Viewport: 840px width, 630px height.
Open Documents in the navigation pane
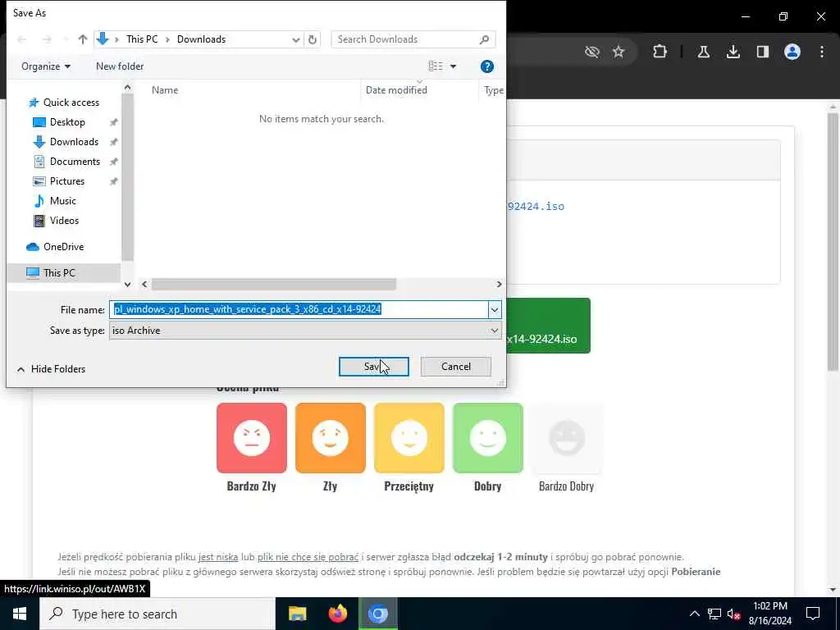coord(75,162)
